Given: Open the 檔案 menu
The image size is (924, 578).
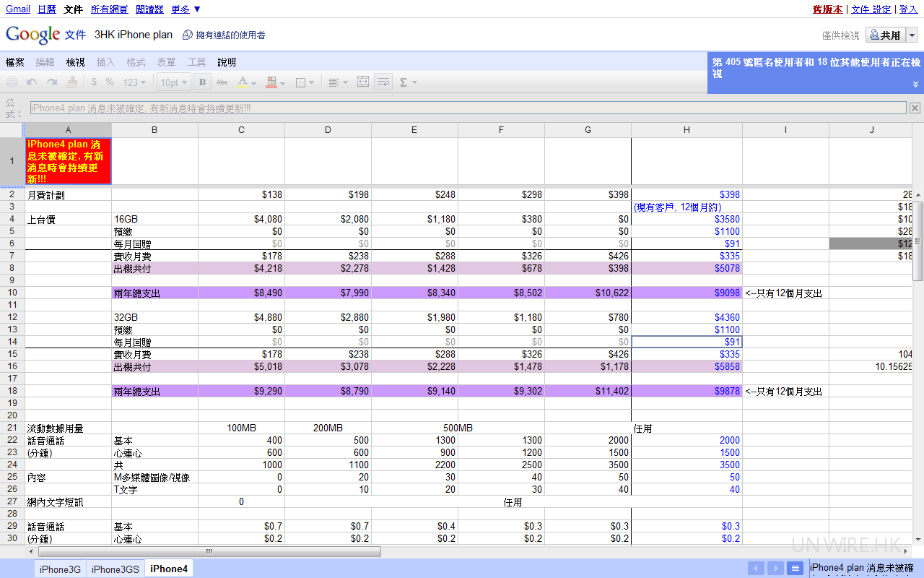Looking at the screenshot, I should pos(14,63).
